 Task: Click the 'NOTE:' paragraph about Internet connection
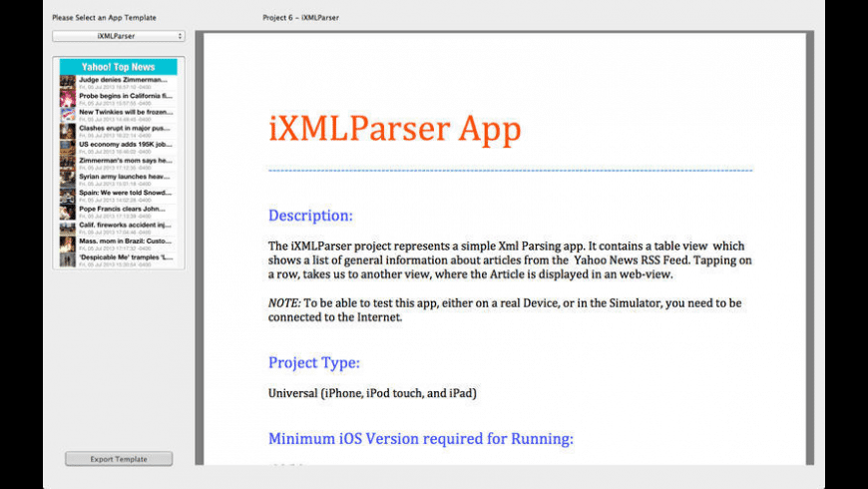coord(505,310)
